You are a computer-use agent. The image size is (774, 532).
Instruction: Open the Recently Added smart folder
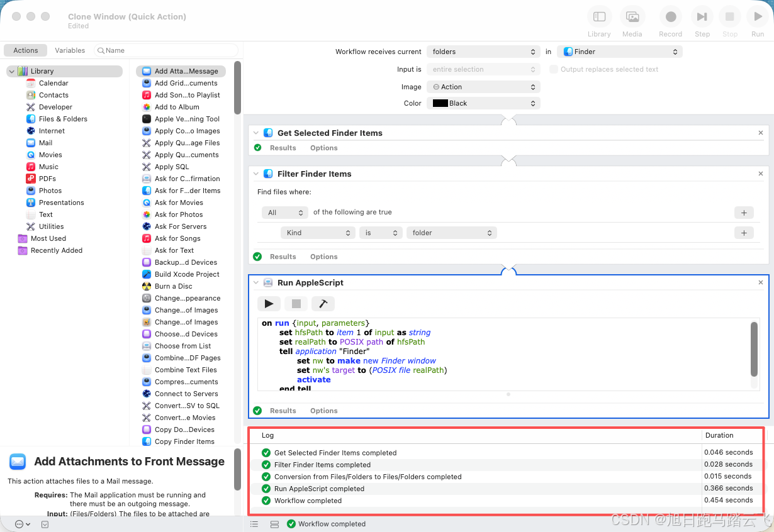click(57, 250)
